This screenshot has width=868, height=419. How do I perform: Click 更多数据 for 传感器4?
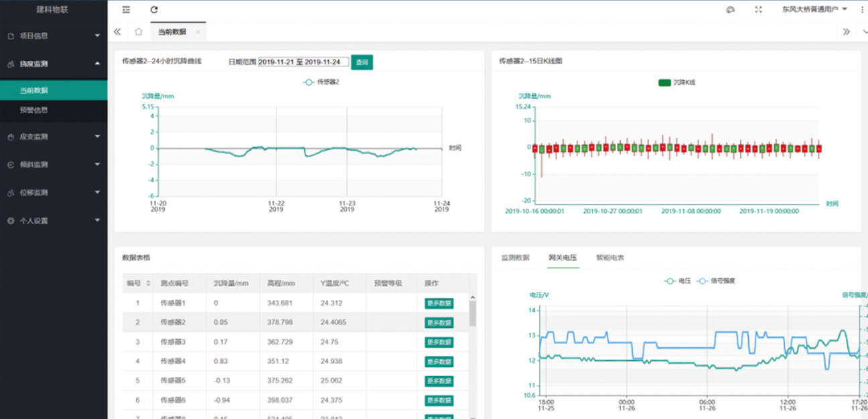pyautogui.click(x=439, y=361)
